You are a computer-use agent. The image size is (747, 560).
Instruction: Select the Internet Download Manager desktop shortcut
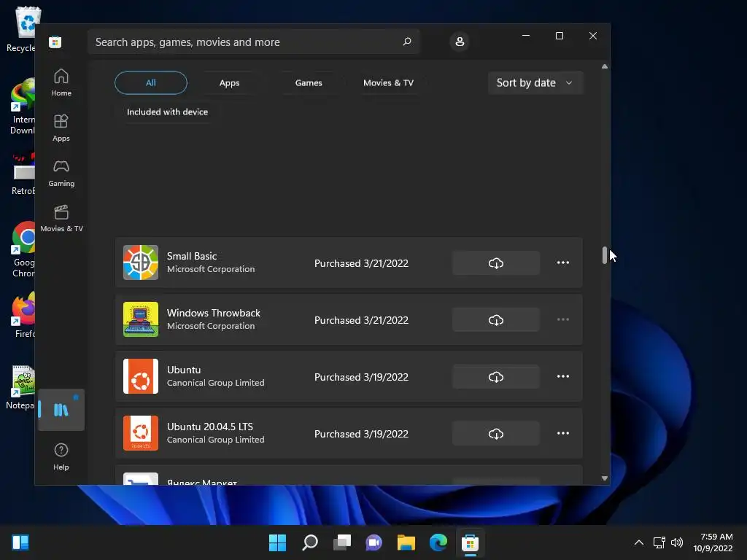pos(21,106)
